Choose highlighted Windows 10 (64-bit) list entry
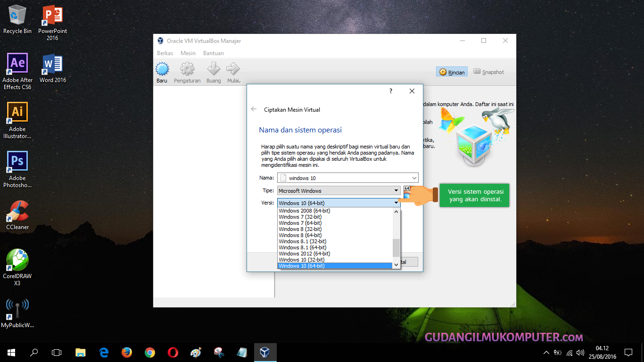This screenshot has width=644, height=362. pos(335,266)
